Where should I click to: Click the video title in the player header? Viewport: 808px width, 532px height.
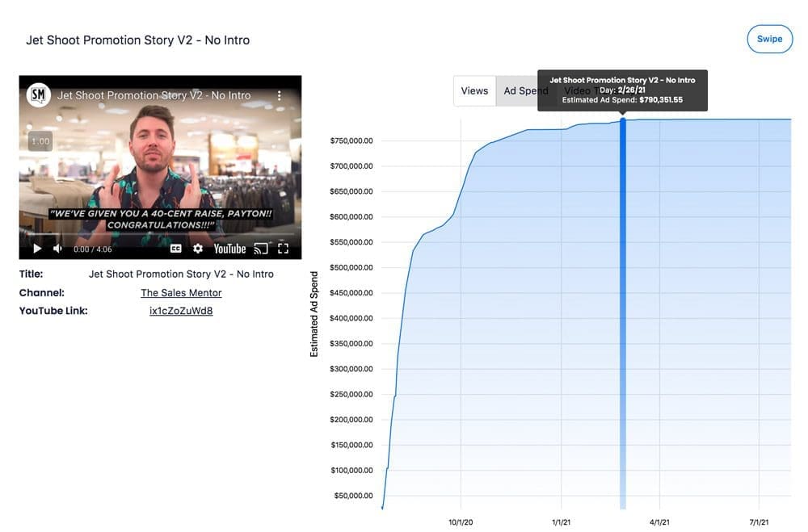click(x=154, y=95)
